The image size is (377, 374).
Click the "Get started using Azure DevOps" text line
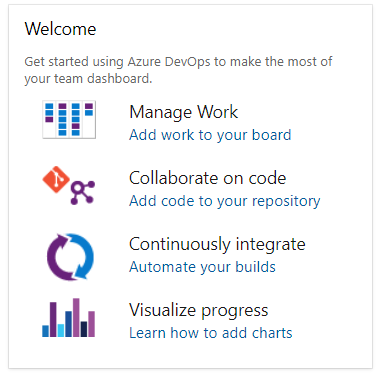tap(178, 62)
